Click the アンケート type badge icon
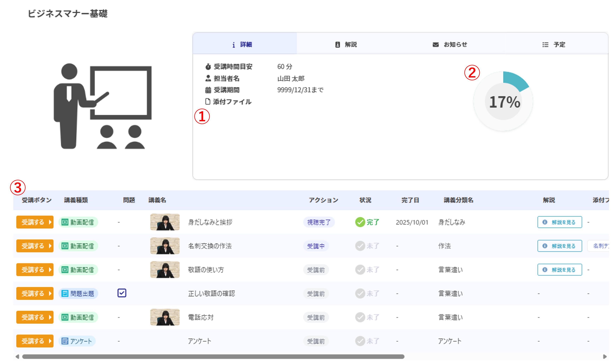 click(65, 341)
